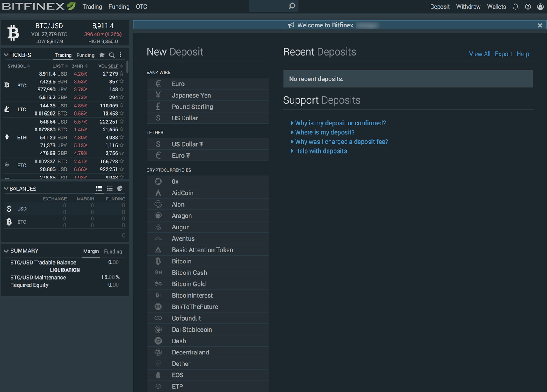Click the user account icon
Image resolution: width=547 pixels, height=392 pixels.
coord(540,7)
